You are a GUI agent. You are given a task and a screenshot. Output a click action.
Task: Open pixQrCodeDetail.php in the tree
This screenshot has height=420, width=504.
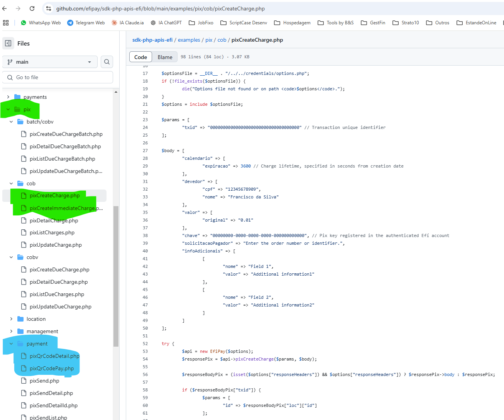pos(54,356)
